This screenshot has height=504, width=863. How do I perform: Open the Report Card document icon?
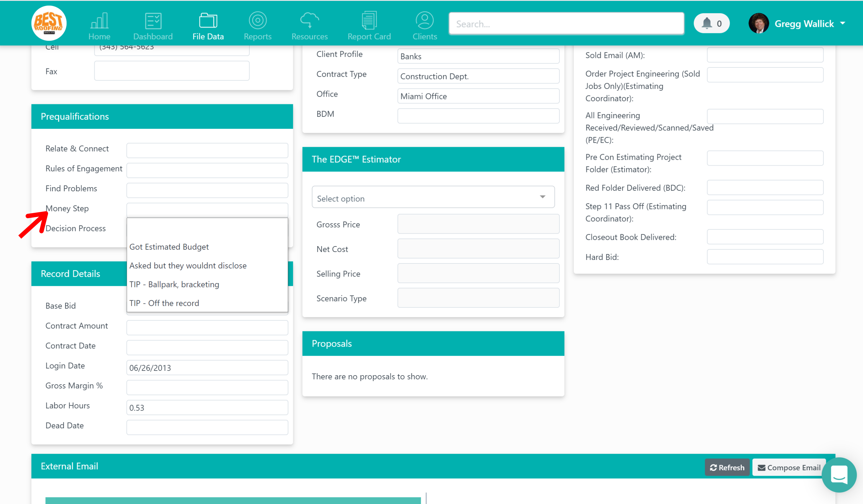[x=369, y=21]
